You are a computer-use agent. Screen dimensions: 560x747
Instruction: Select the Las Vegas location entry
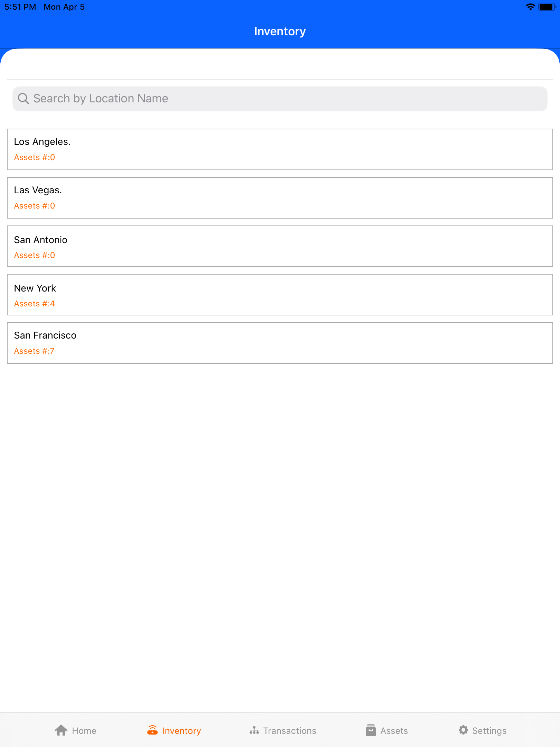pyautogui.click(x=280, y=198)
